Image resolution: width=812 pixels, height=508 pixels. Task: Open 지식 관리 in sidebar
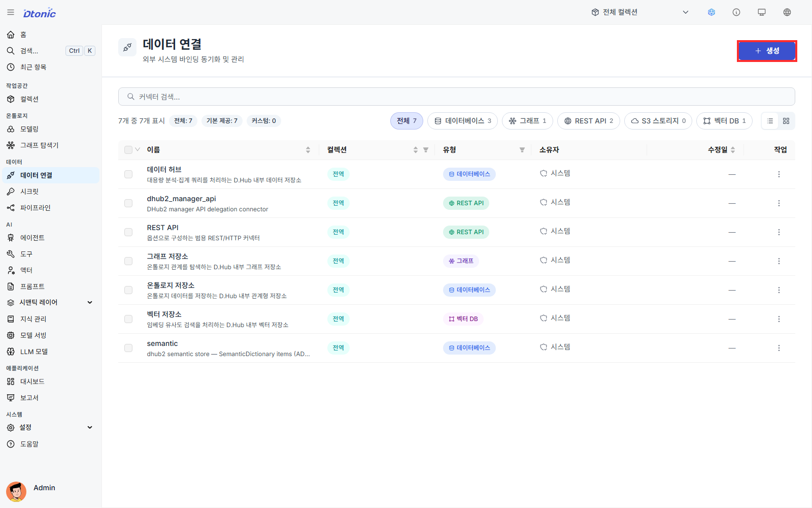point(51,319)
